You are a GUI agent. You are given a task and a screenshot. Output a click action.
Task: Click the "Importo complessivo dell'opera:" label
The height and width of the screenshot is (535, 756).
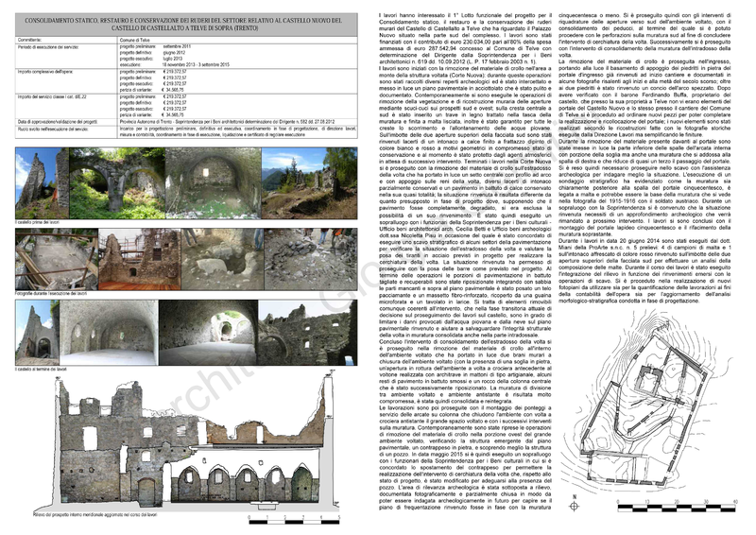pyautogui.click(x=45, y=72)
